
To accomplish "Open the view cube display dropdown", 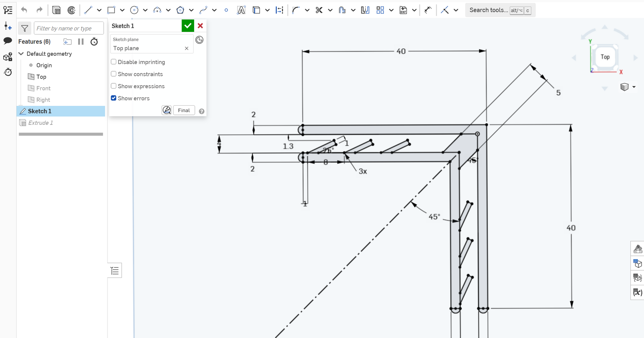I will coord(634,87).
